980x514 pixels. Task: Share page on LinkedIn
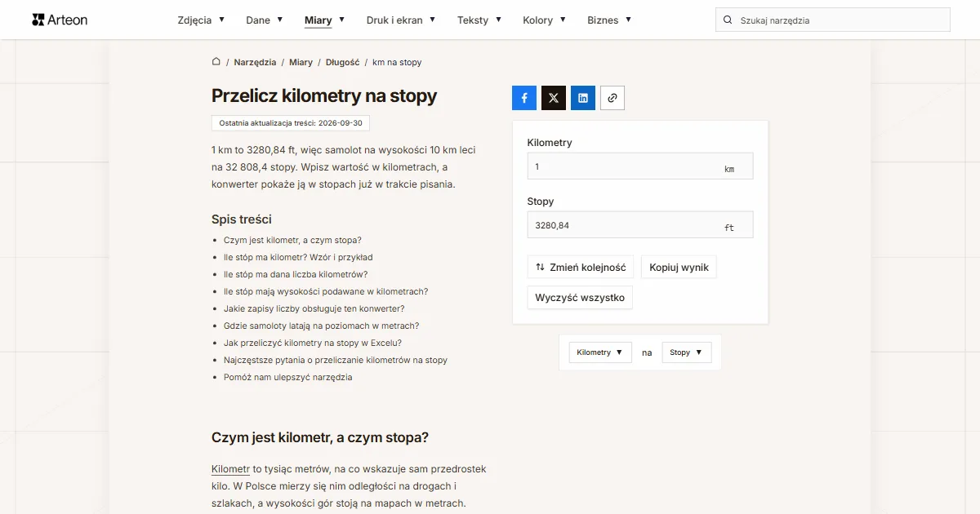[x=583, y=98]
